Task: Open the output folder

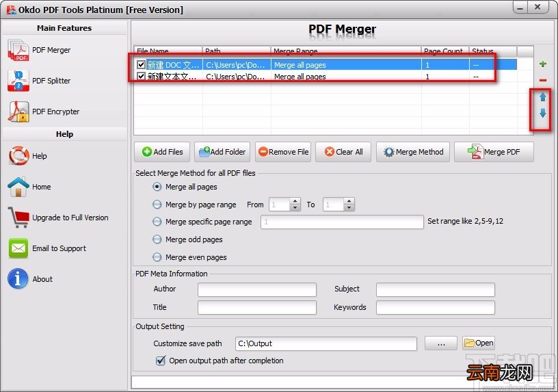Action: click(479, 343)
